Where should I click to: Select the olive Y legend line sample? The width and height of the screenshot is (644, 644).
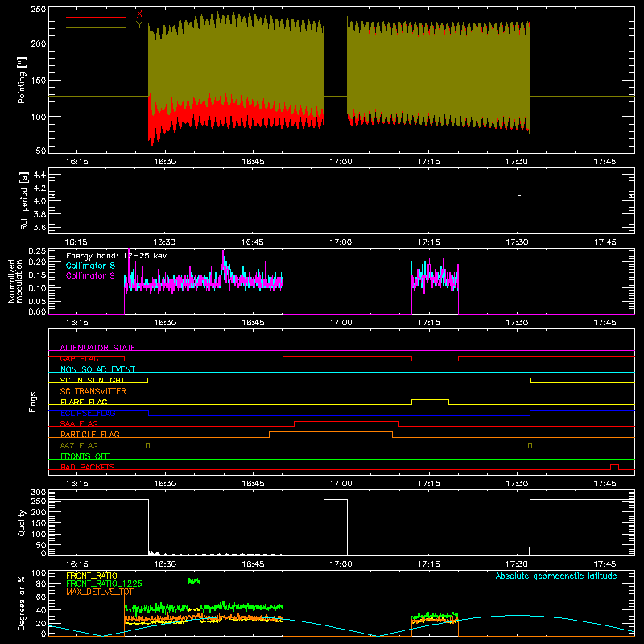96,28
